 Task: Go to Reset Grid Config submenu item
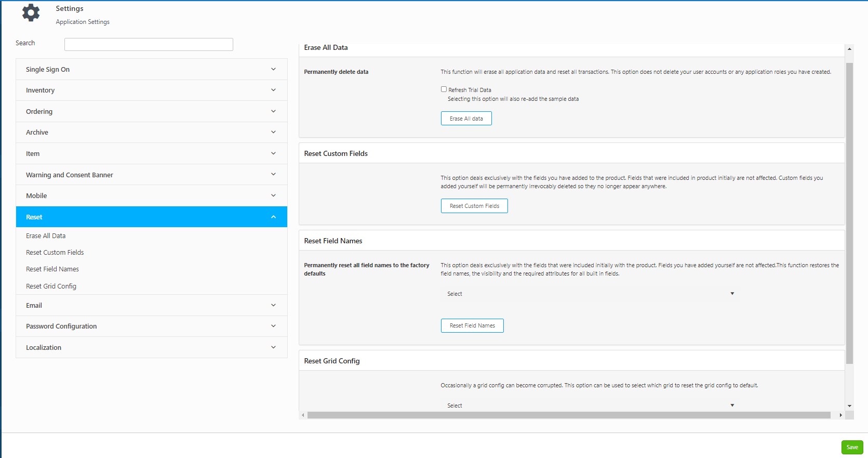pyautogui.click(x=51, y=286)
